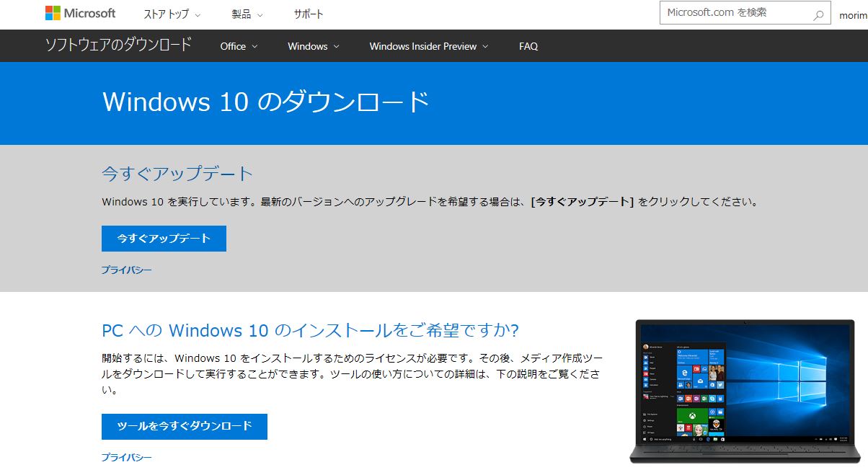The image size is (868, 470).
Task: Open the Office dropdown in navigation
Action: coord(239,46)
